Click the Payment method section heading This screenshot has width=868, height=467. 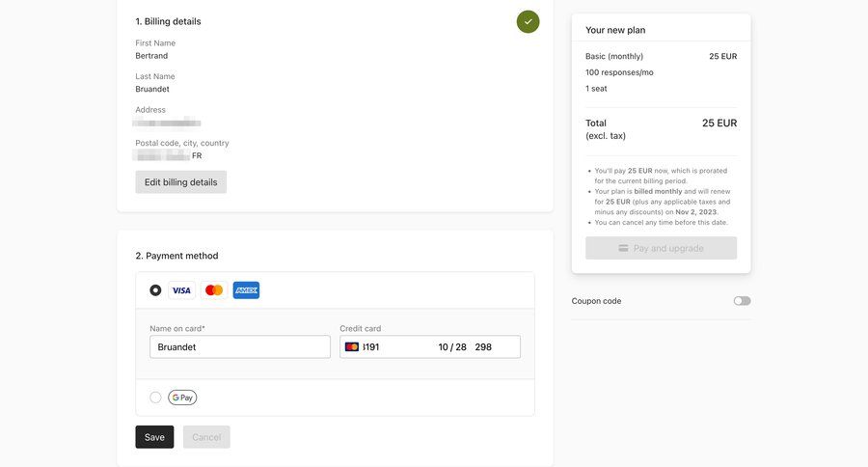176,256
